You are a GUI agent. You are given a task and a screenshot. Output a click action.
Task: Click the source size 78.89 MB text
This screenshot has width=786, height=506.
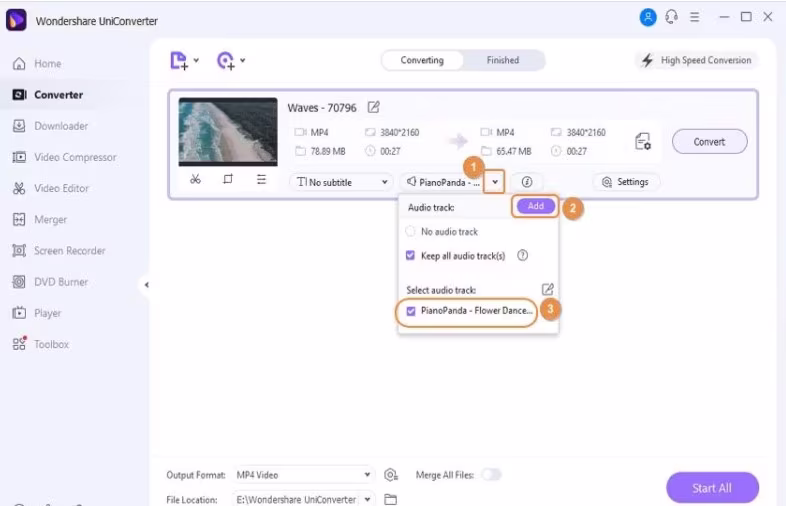328,151
